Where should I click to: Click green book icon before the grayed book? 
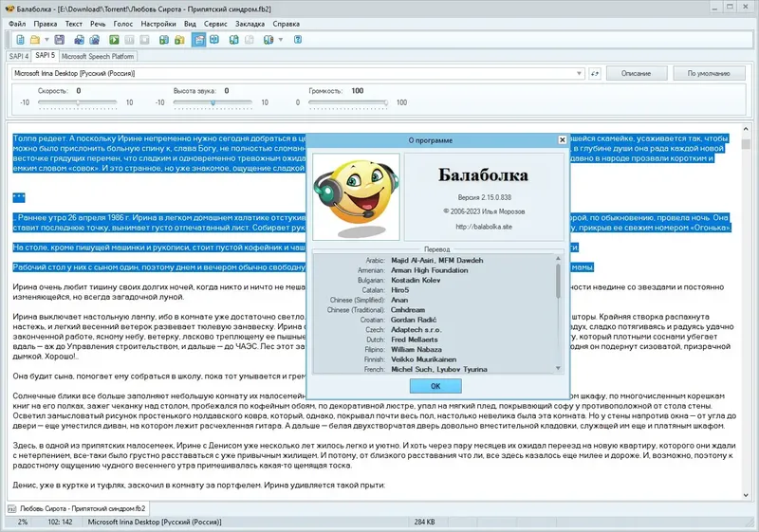pos(233,40)
